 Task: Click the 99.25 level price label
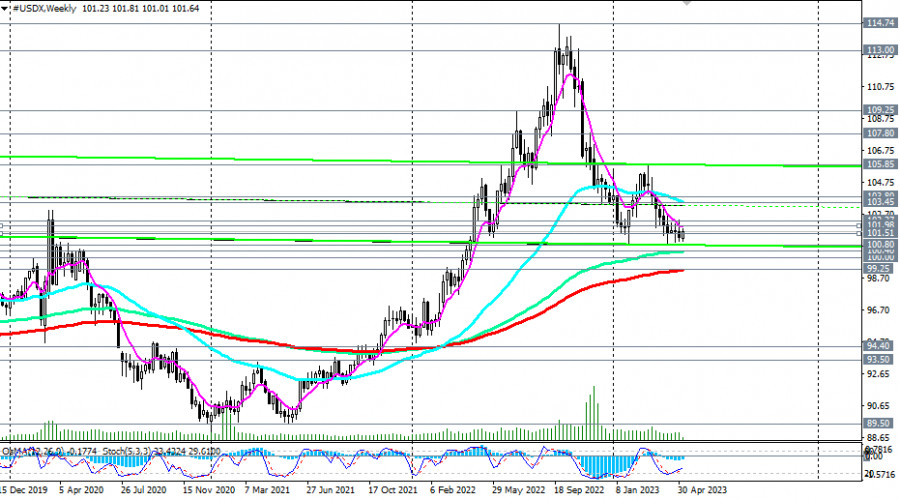click(x=879, y=269)
